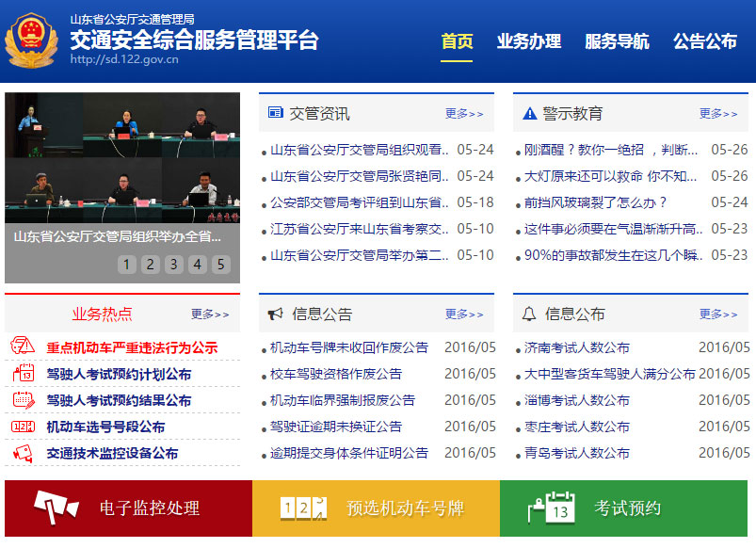The image size is (756, 548).
Task: Select carousel page 3
Action: (x=173, y=265)
